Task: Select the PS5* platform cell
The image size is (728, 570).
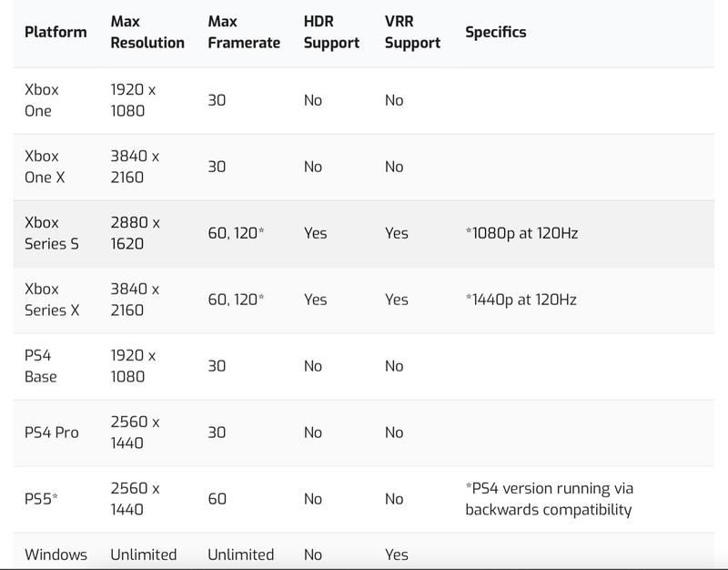Action: pos(41,499)
